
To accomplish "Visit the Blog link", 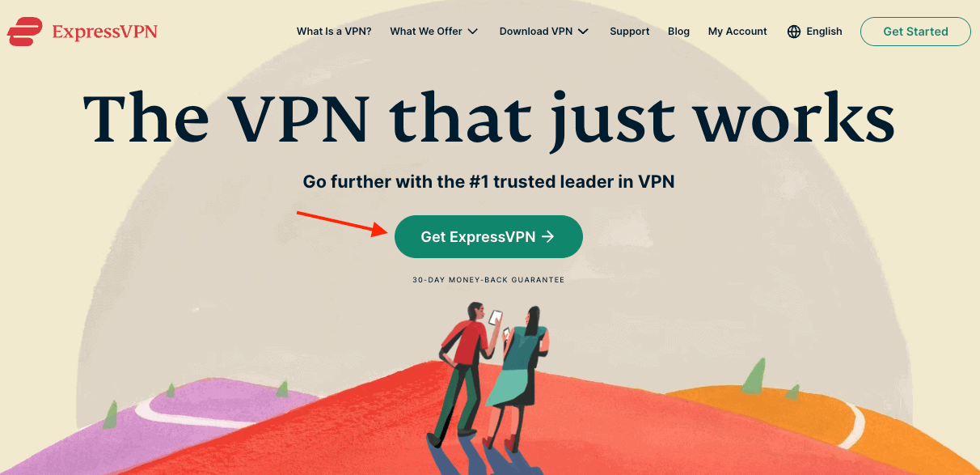I will point(679,32).
